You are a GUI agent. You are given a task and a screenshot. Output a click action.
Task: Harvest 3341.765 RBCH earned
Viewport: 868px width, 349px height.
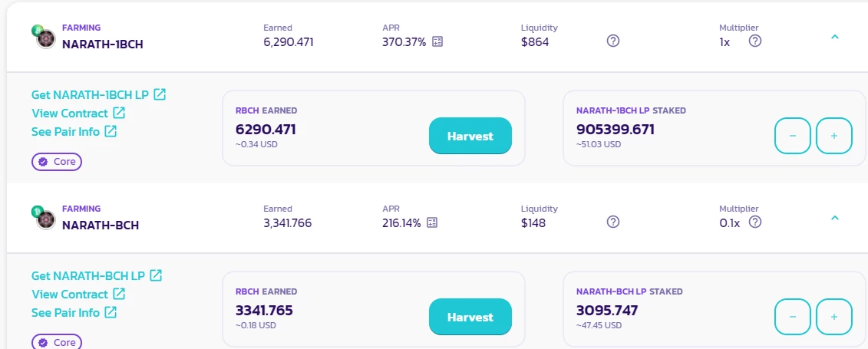(x=470, y=317)
